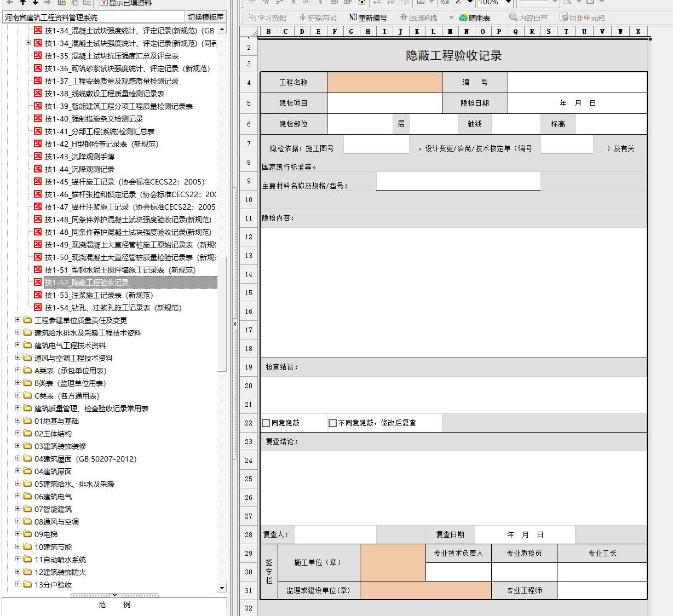
Task: Click the 切换模板库 button
Action: click(x=205, y=17)
